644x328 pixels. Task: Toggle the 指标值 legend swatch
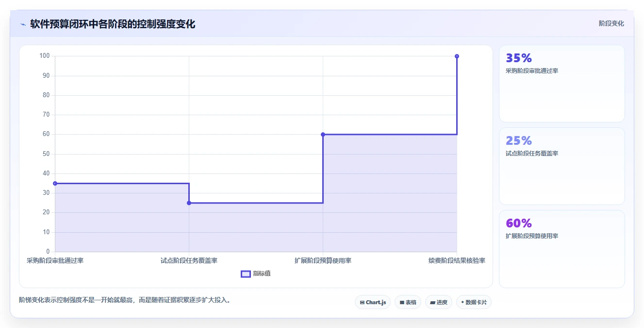point(246,274)
